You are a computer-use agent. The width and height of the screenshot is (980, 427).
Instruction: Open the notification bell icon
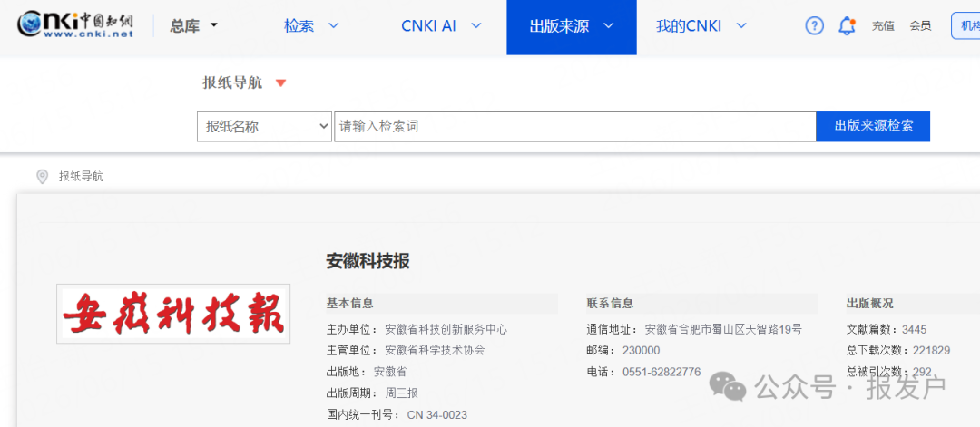click(847, 25)
